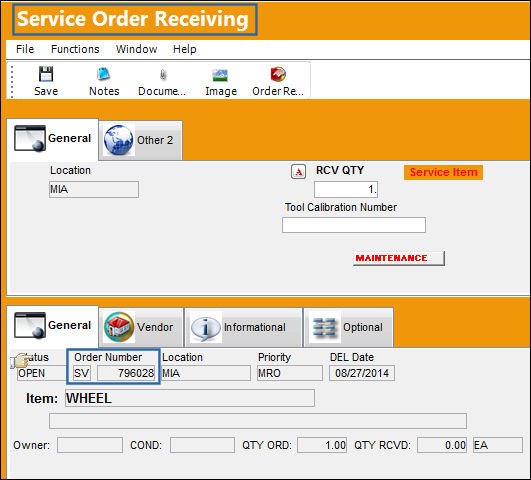Click the Service Item label

click(x=443, y=172)
